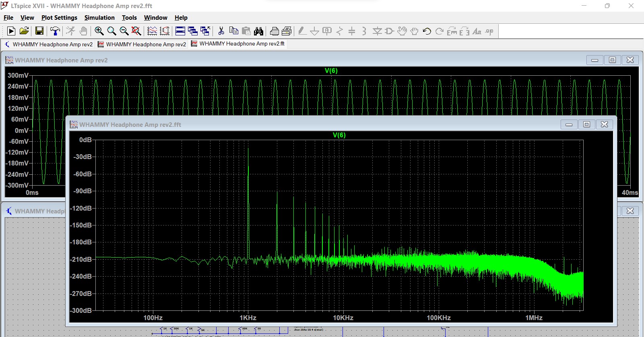Open the Plot Settings menu

pos(59,18)
